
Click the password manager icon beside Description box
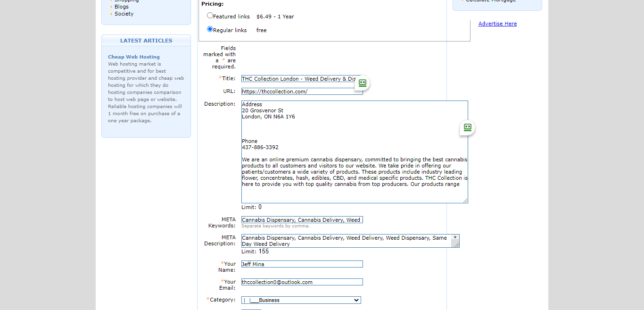click(467, 127)
